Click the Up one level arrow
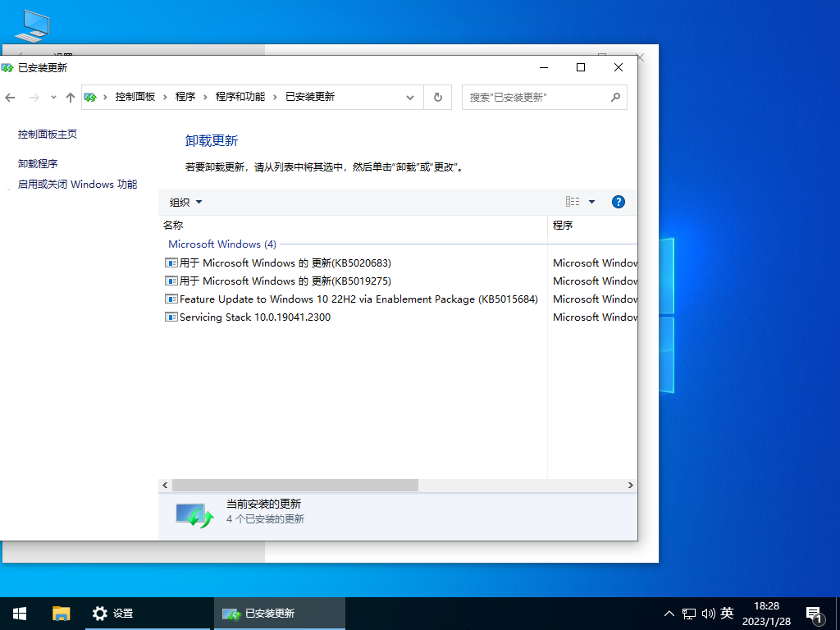 [71, 97]
